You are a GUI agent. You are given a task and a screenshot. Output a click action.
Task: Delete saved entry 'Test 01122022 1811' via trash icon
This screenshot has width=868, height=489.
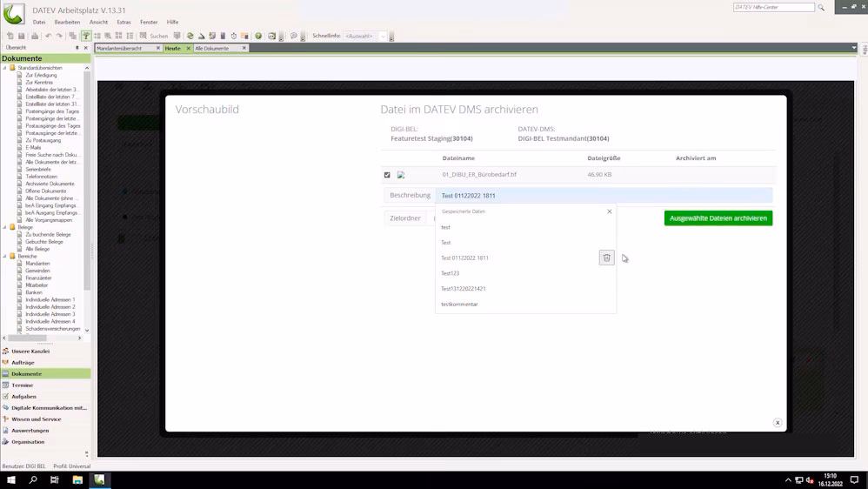[606, 258]
